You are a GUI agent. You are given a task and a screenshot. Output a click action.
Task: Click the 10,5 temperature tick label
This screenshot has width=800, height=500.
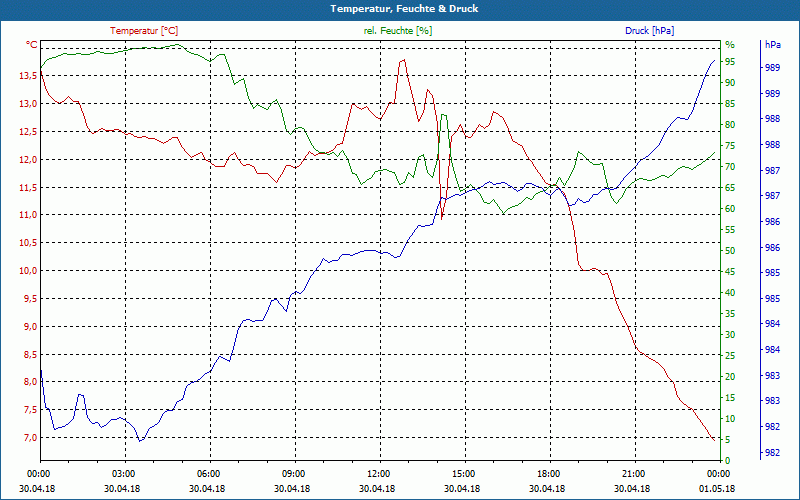[29, 243]
